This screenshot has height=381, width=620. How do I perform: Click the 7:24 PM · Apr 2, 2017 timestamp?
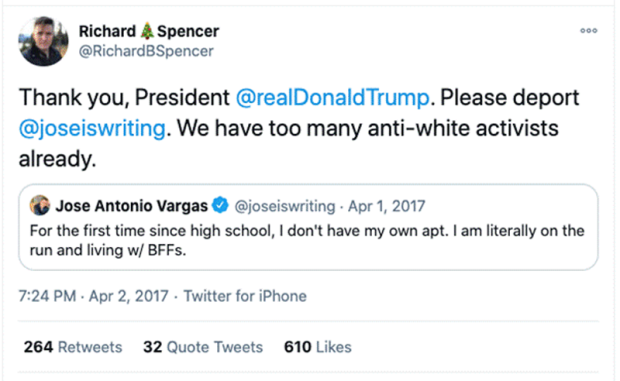(93, 296)
